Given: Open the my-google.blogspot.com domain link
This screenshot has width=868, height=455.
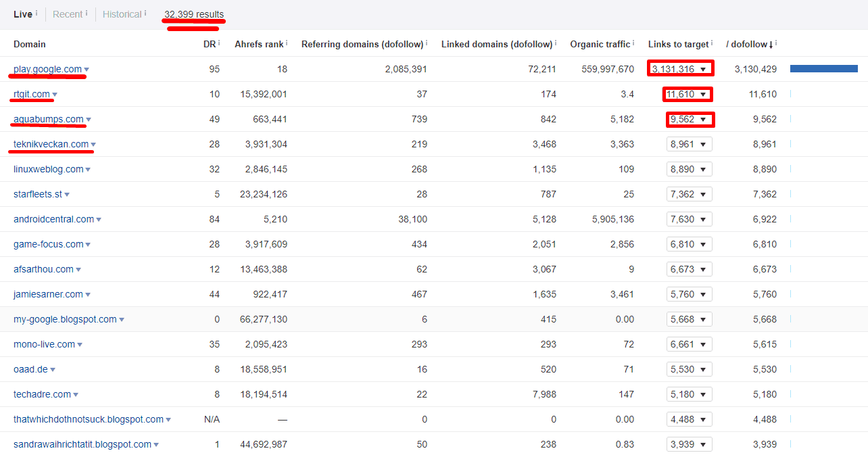Looking at the screenshot, I should (x=65, y=319).
